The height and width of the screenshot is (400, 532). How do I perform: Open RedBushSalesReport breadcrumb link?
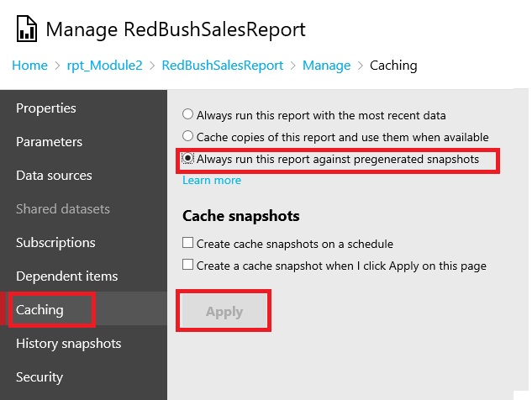[222, 65]
